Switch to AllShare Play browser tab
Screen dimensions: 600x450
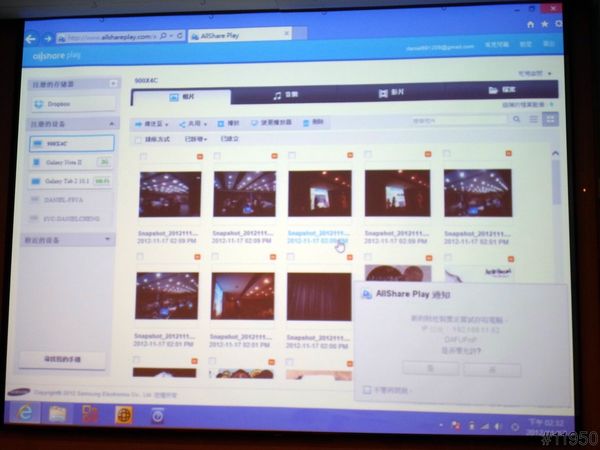pyautogui.click(x=240, y=36)
